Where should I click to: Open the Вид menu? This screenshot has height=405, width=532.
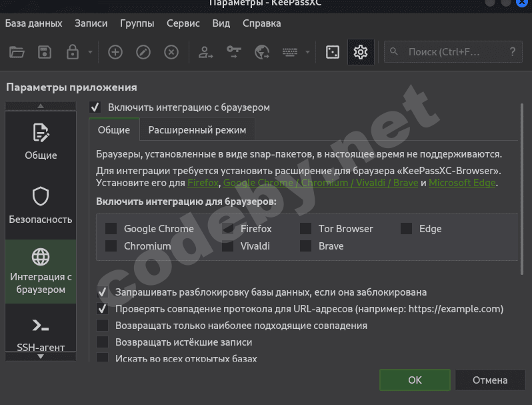[221, 23]
